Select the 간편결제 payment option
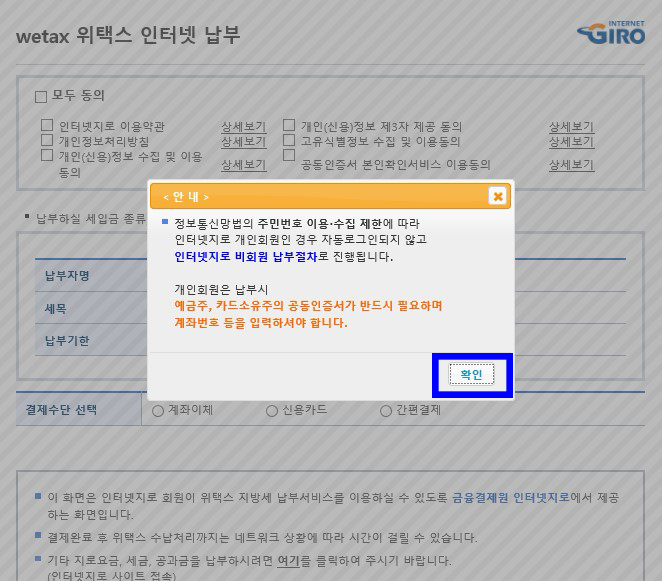662x581 pixels. [386, 411]
